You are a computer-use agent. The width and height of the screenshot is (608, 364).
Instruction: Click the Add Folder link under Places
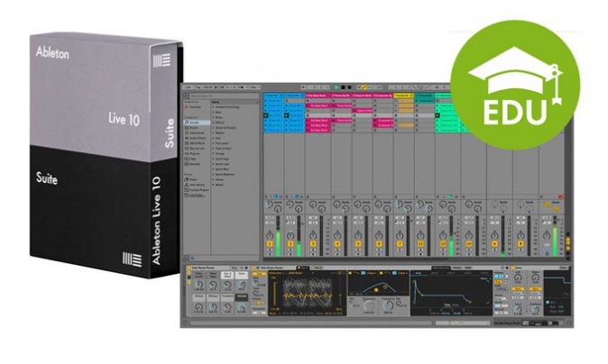point(196,196)
